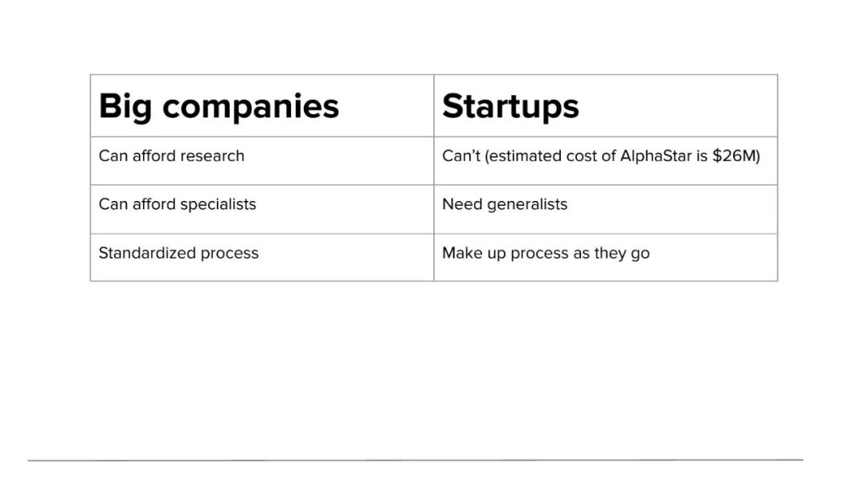The height and width of the screenshot is (489, 868).
Task: Select the 'Need generalists' cell
Action: 606,209
